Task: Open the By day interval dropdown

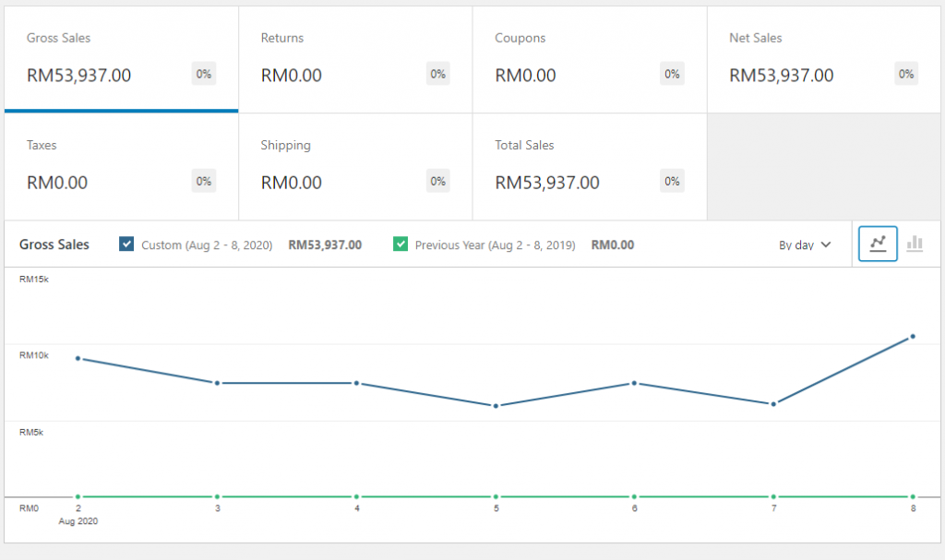Action: (805, 244)
